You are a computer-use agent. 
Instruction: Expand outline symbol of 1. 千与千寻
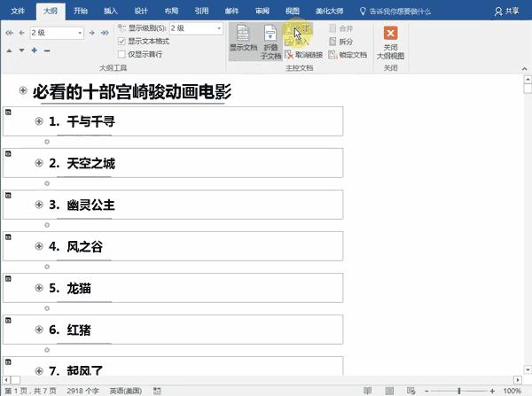[x=39, y=121]
